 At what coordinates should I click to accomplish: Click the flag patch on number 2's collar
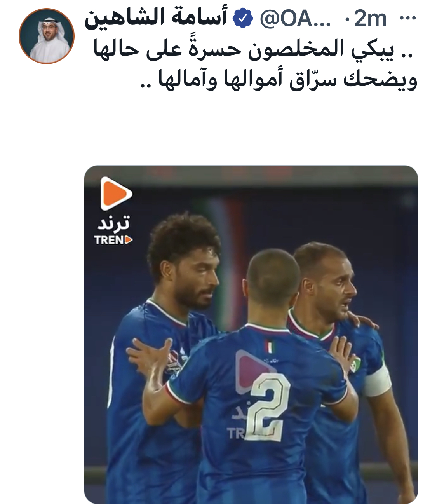(x=269, y=347)
